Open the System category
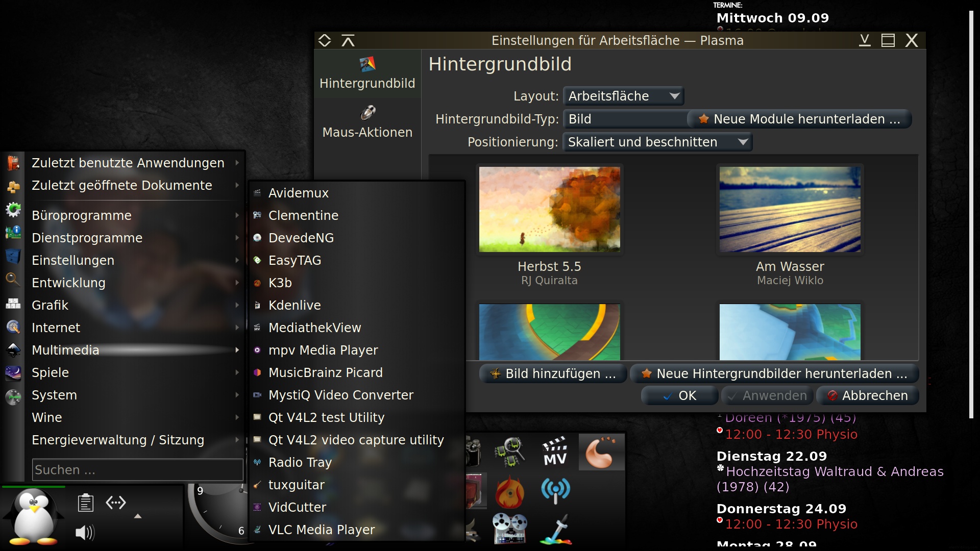The image size is (980, 551). click(135, 395)
